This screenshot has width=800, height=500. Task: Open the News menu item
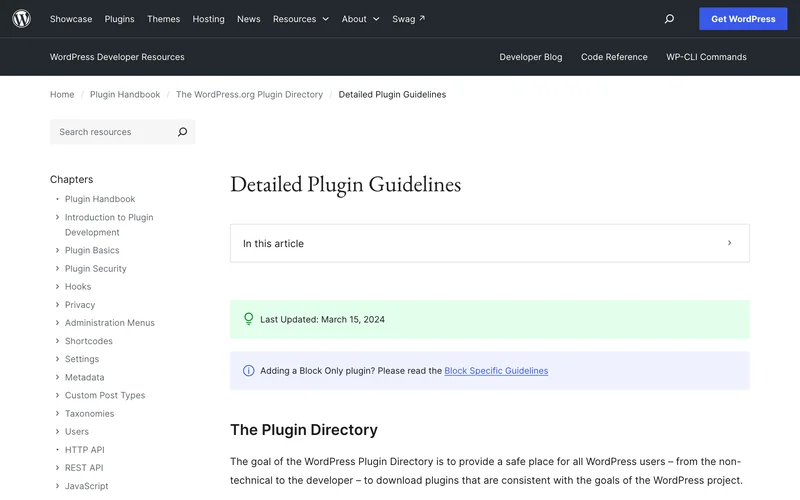[x=248, y=19]
